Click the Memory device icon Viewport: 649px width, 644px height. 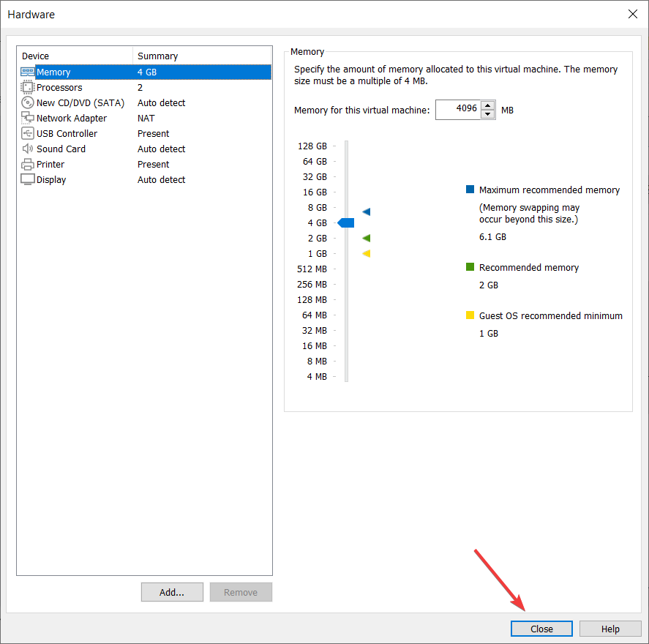click(27, 72)
